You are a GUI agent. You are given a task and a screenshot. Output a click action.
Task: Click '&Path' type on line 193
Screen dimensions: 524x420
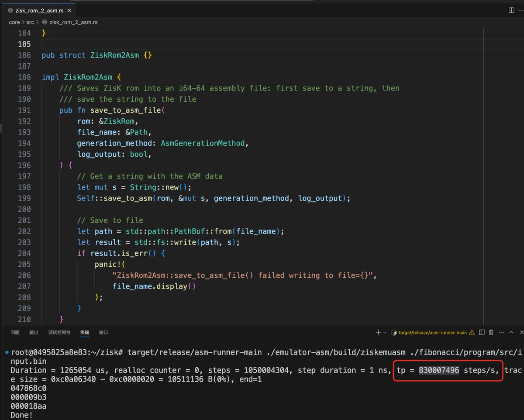(136, 132)
